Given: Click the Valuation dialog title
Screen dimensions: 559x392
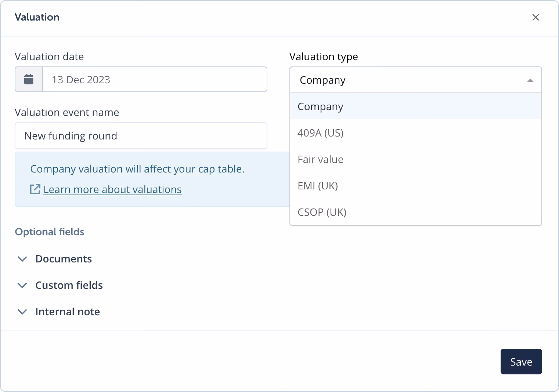Looking at the screenshot, I should [x=37, y=17].
